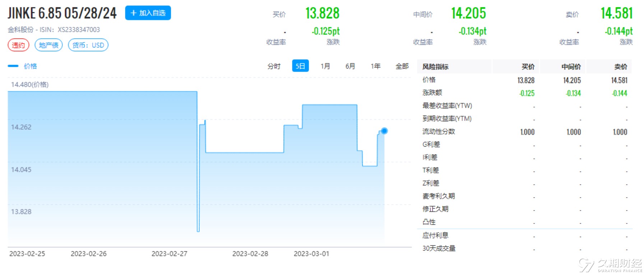Click the 卖价 column header in table
Viewport: 644px width, 274px height.
pos(620,67)
